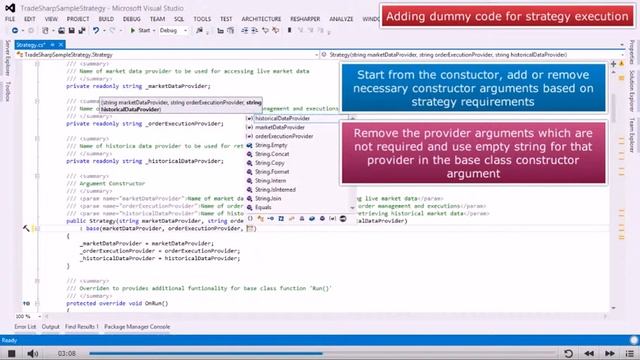
Task: Open the Output panel tab
Action: 51,327
